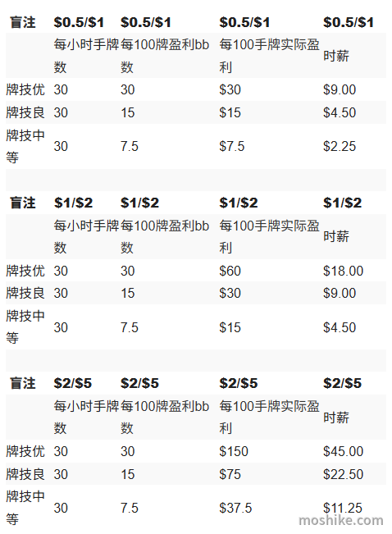Click the $18.00 hourly wage value
This screenshot has width=392, height=534.
[343, 271]
